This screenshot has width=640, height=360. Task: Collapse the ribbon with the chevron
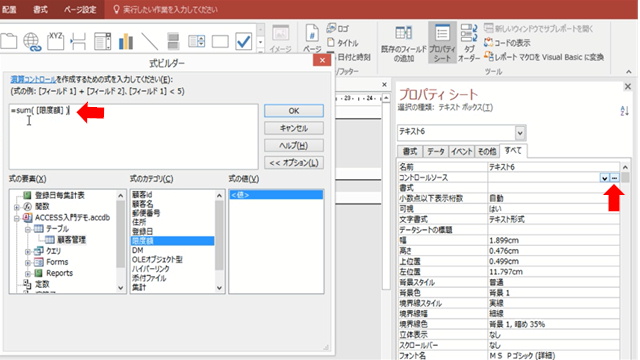tap(629, 72)
